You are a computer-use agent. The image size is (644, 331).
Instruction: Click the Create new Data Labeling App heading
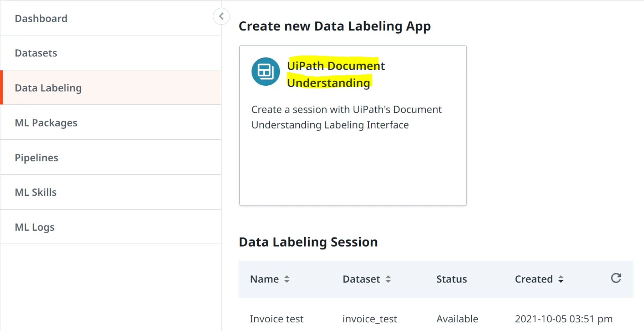335,26
